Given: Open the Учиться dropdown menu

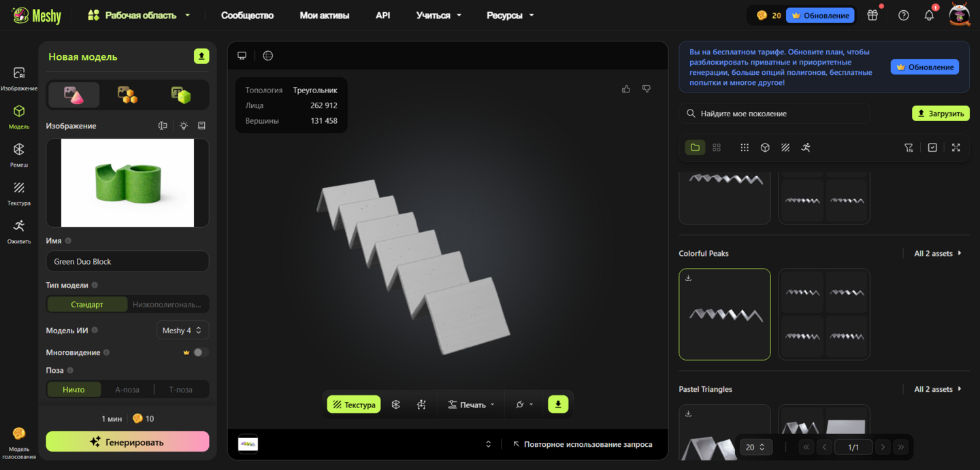Looking at the screenshot, I should point(439,15).
